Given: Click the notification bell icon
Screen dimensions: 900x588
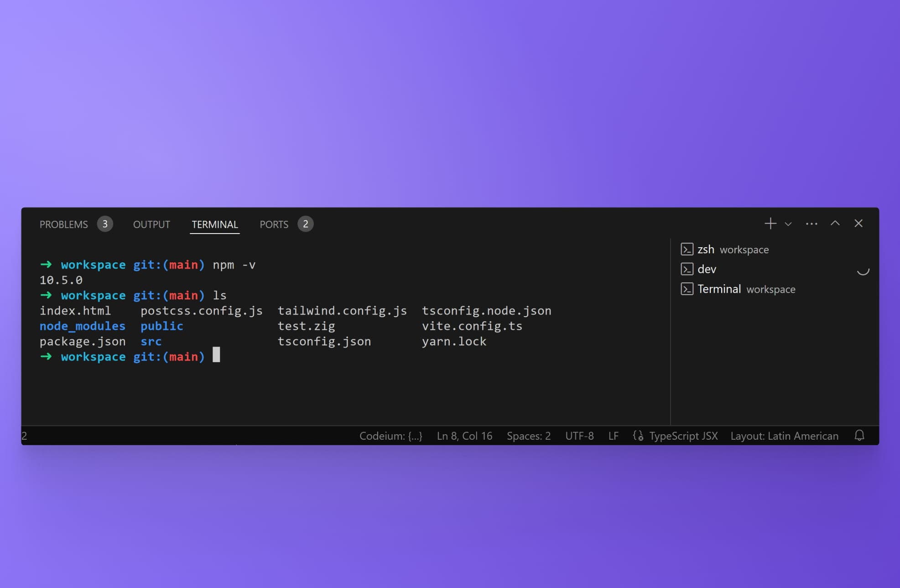Looking at the screenshot, I should click(859, 435).
